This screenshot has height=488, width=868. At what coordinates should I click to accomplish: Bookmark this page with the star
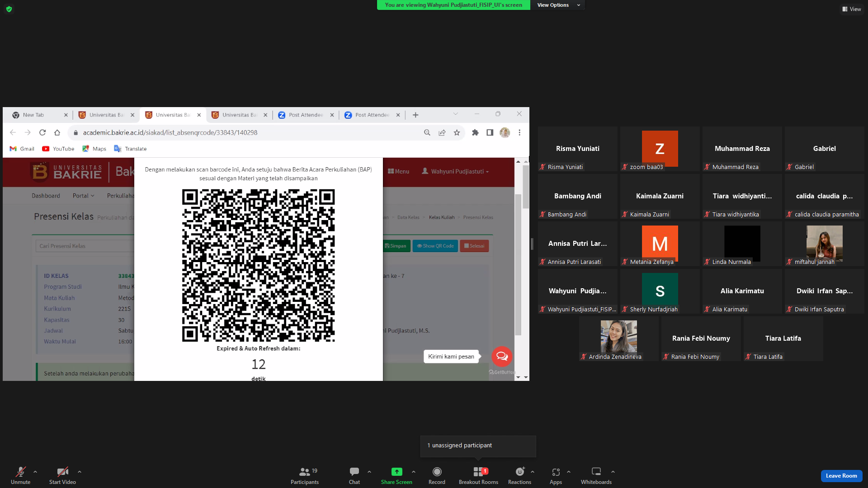click(457, 132)
